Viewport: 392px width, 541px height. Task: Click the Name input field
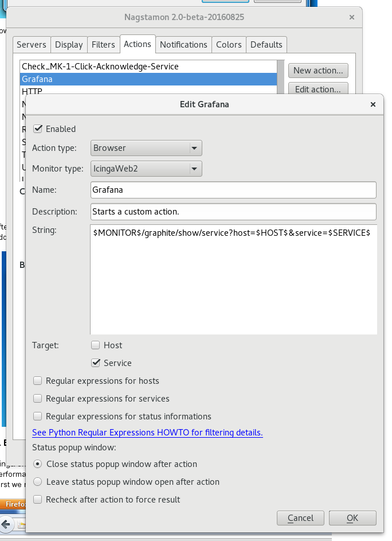coord(233,190)
